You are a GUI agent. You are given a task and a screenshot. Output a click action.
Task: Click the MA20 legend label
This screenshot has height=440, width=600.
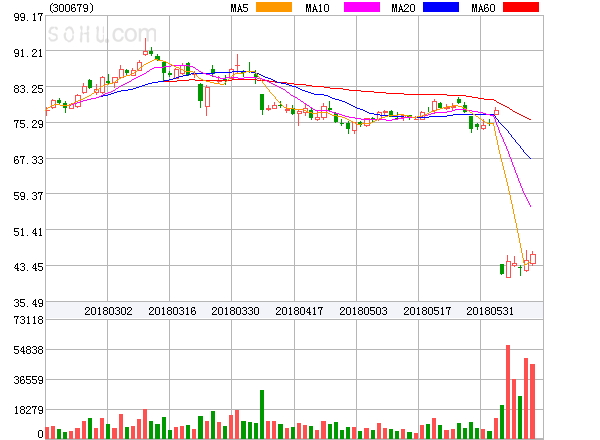(403, 8)
